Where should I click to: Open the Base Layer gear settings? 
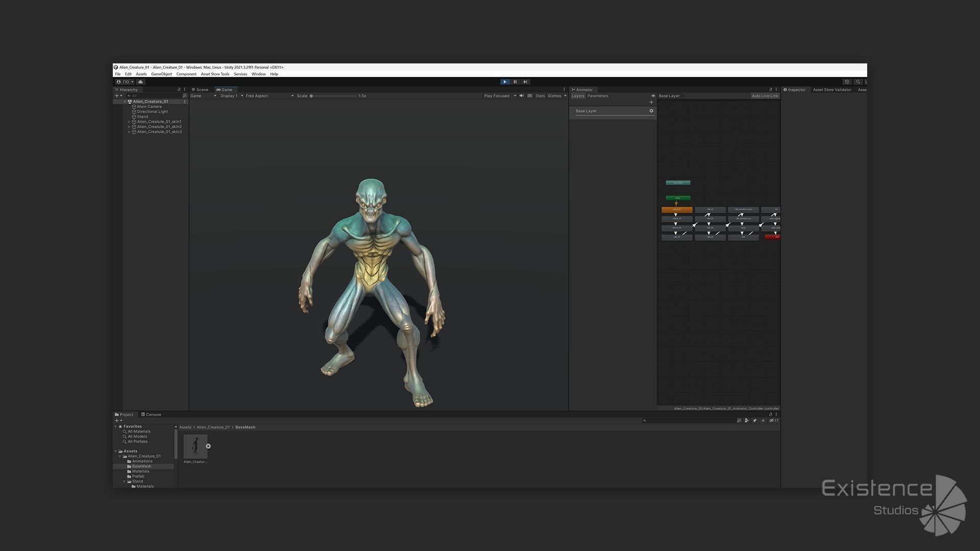pyautogui.click(x=651, y=111)
